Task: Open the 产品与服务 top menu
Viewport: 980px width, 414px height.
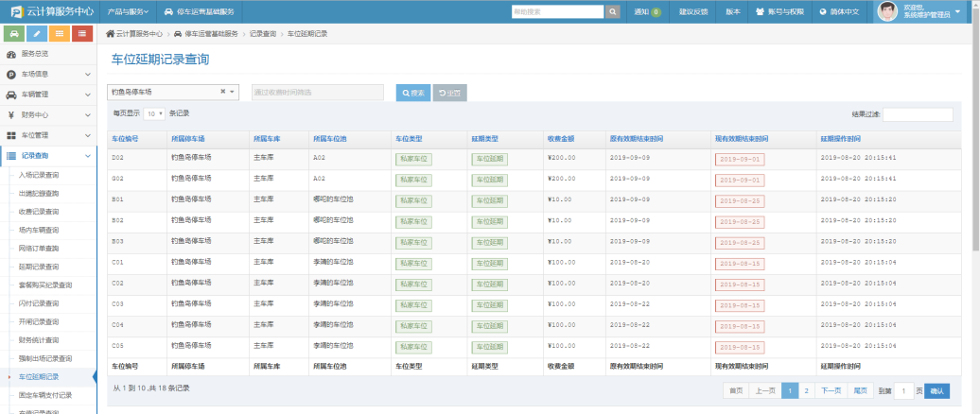Action: 126,11
